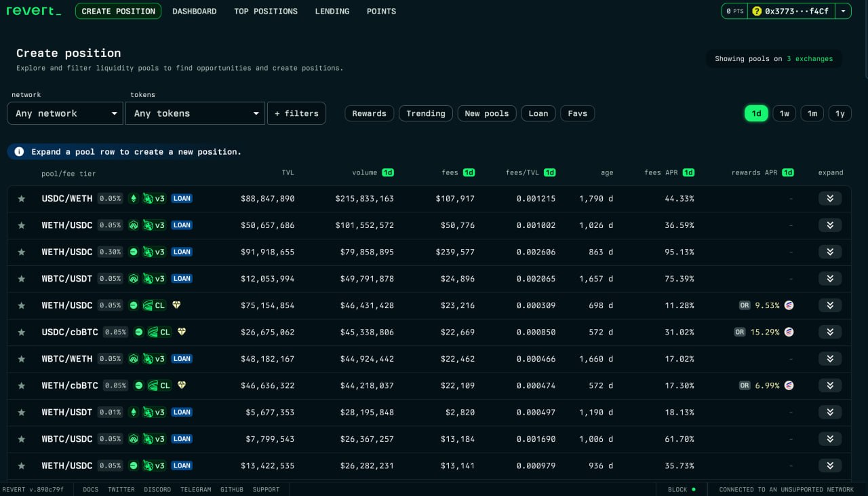Go to the LENDING section
The width and height of the screenshot is (868, 496).
click(332, 11)
